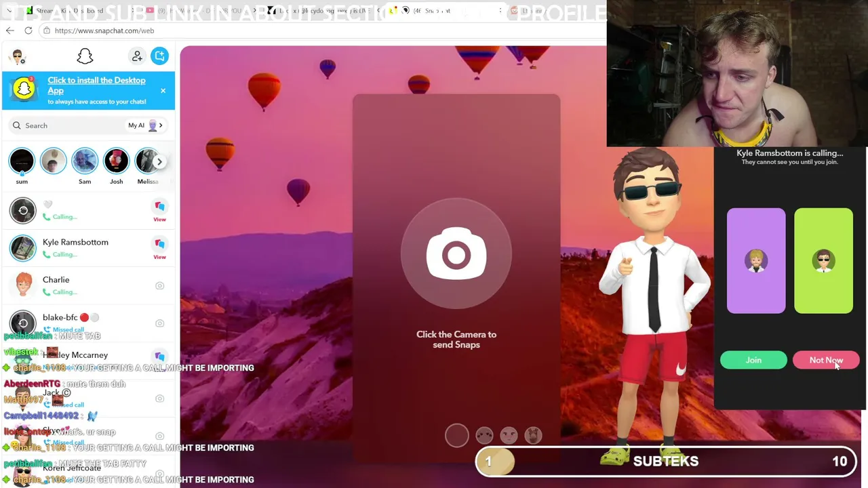868x488 pixels.
Task: Open the My AI chat shortcut
Action: [145, 125]
